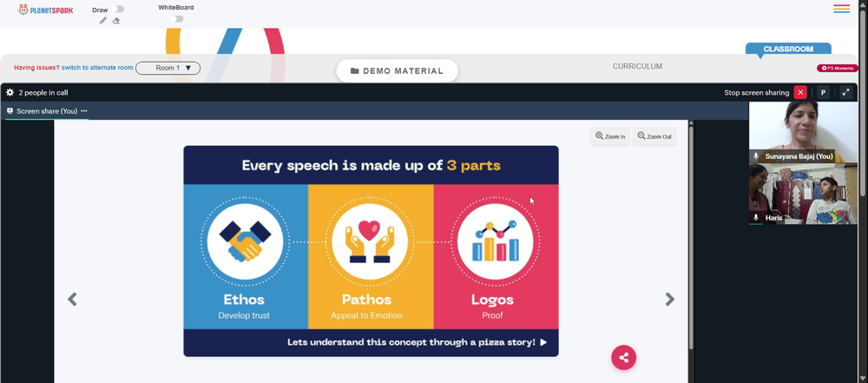Open the hamburger menu
The image size is (868, 383).
pos(841,9)
